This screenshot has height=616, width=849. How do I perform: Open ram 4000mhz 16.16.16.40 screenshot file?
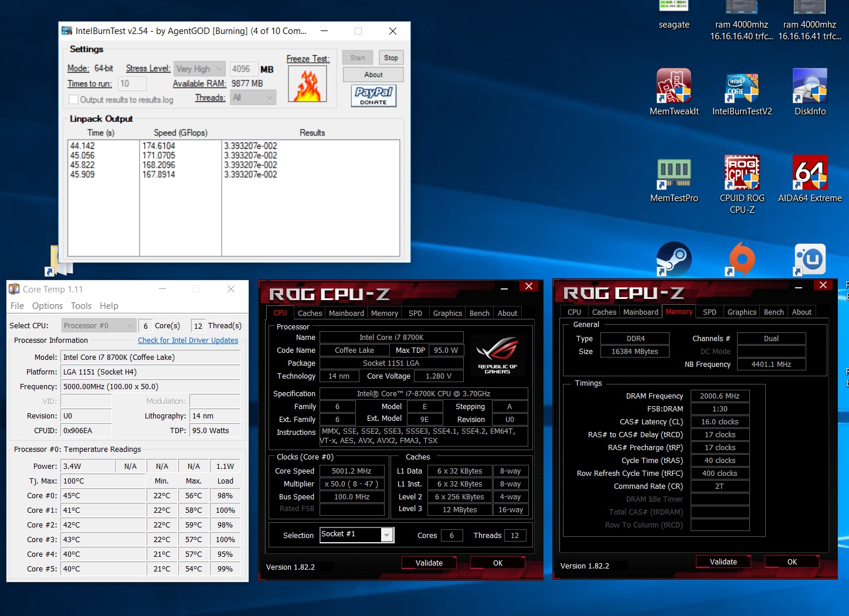coord(742,21)
